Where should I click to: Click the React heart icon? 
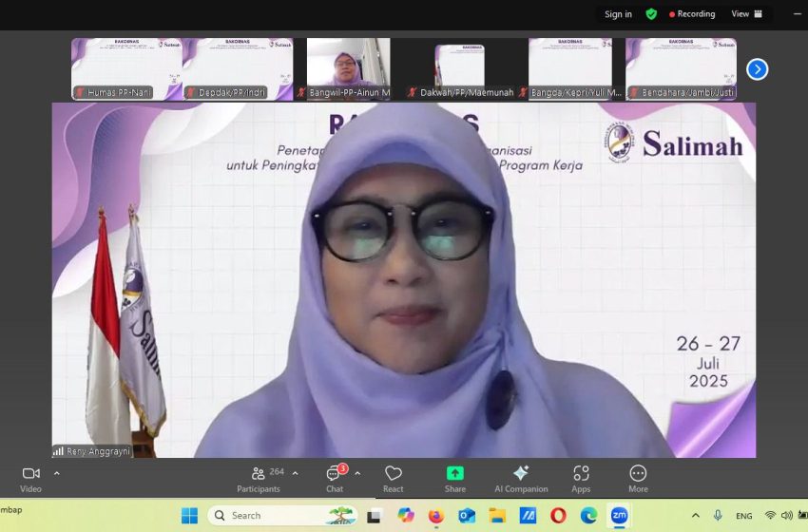click(x=394, y=478)
